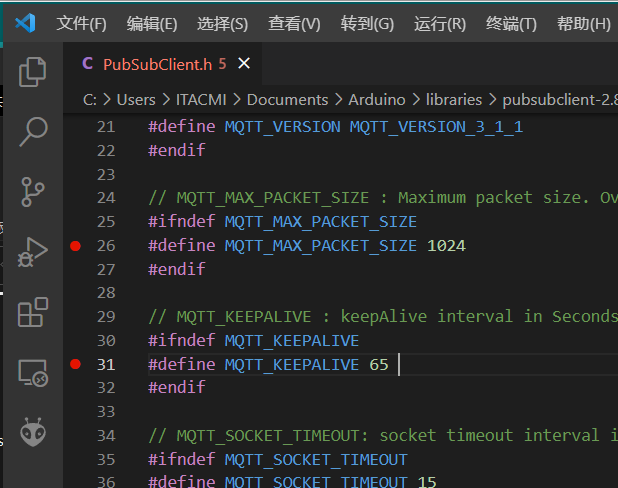
Task: Open the Search view in activity bar
Action: pyautogui.click(x=33, y=130)
